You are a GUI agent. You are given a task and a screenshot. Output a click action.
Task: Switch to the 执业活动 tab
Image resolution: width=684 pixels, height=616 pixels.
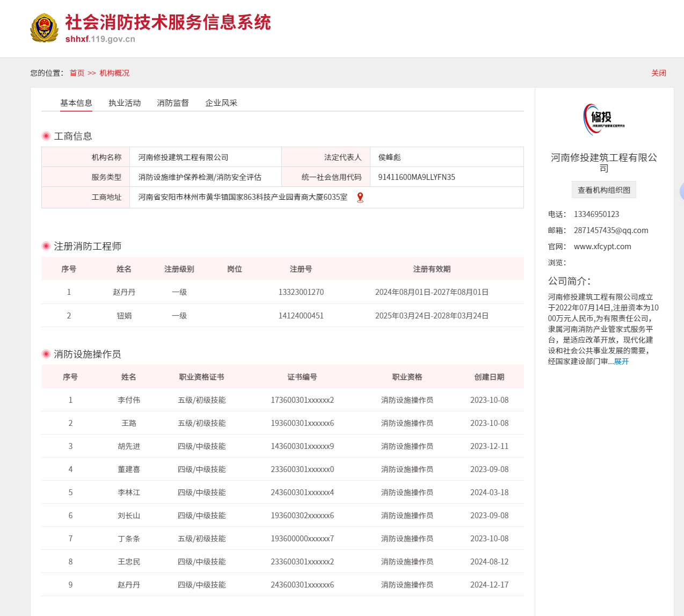tap(125, 103)
